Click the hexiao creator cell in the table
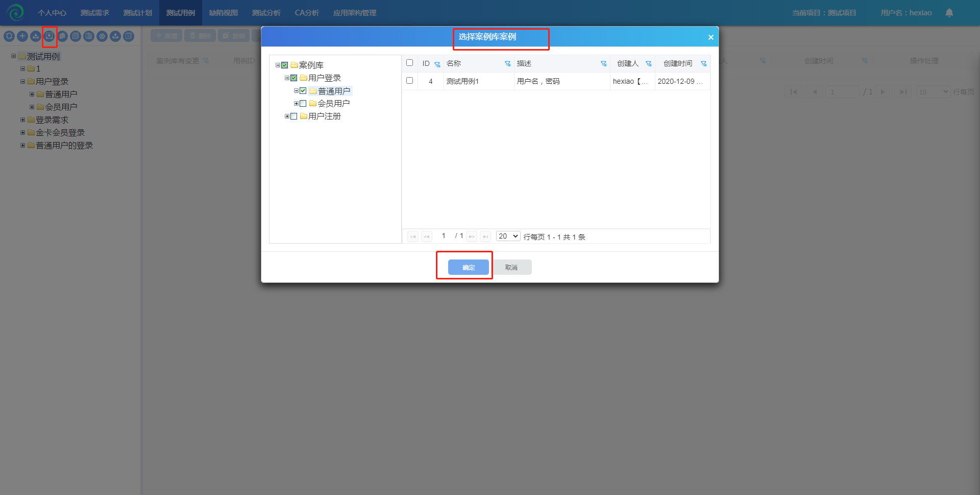 coord(632,81)
